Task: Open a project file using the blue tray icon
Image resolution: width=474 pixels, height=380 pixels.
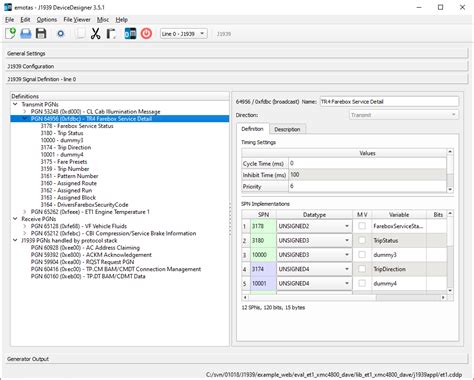Action: [26, 34]
